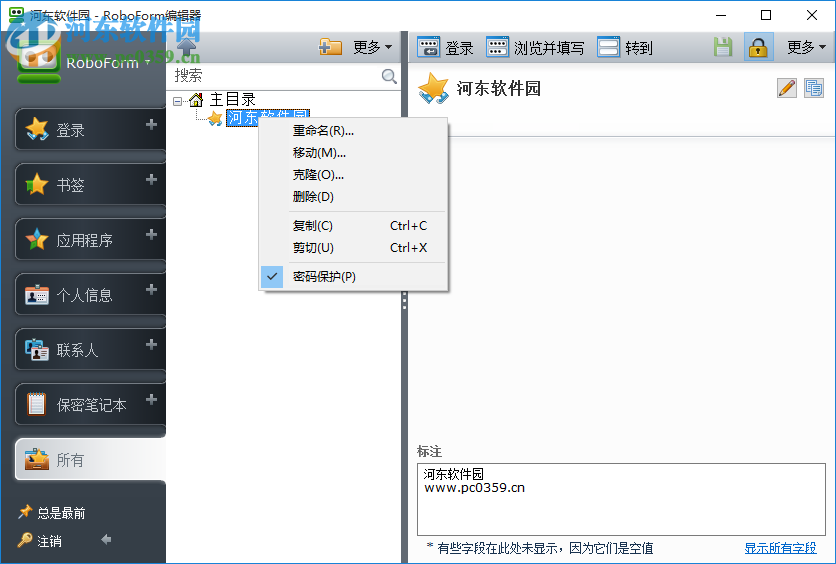Collapse the 主目录 tree node

(x=178, y=100)
